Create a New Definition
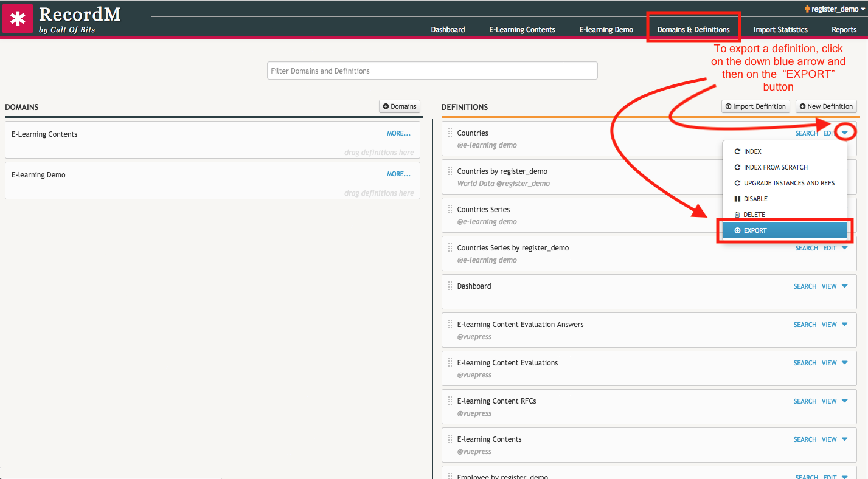Image resolution: width=868 pixels, height=479 pixels. 826,106
